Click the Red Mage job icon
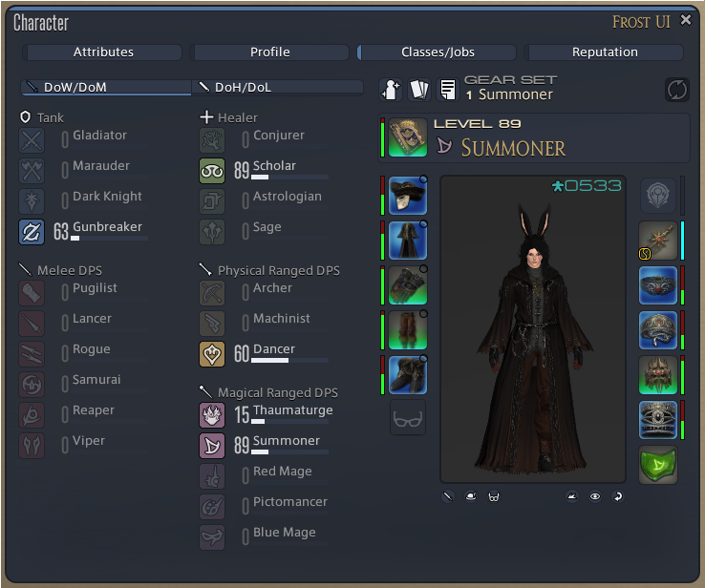This screenshot has width=705, height=588. point(212,476)
